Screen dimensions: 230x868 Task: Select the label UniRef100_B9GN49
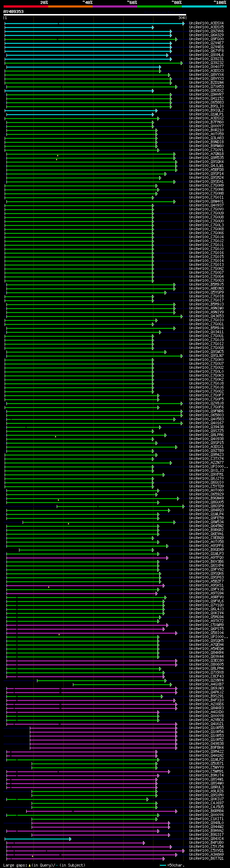[206, 498]
